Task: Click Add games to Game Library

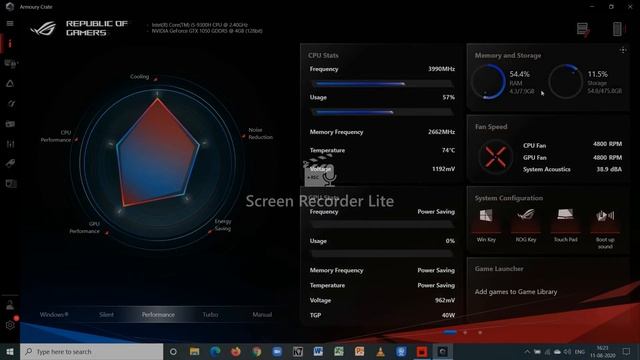Action: point(516,292)
